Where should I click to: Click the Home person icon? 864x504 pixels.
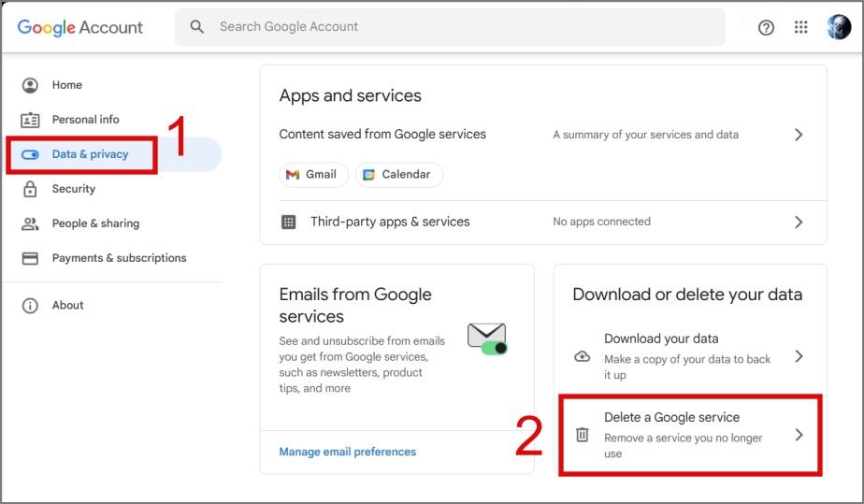[30, 85]
